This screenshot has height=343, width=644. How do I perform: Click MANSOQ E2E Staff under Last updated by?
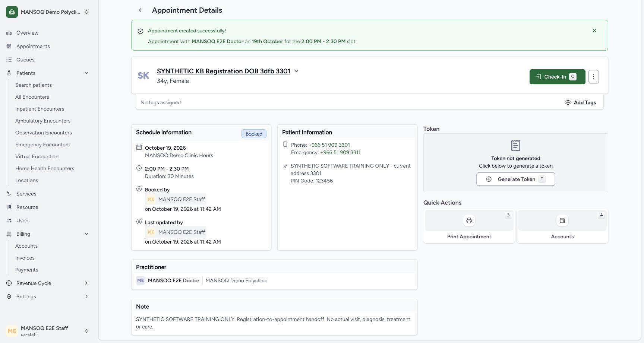click(x=176, y=232)
